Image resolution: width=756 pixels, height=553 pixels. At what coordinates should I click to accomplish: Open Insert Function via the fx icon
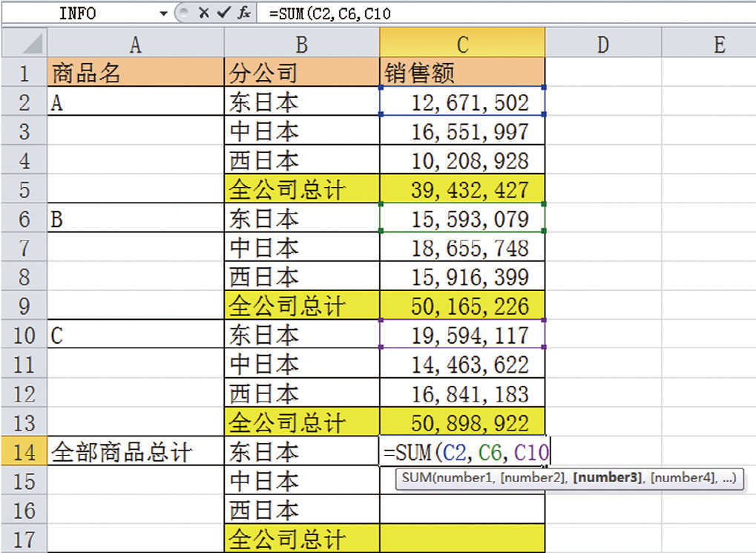[x=244, y=13]
